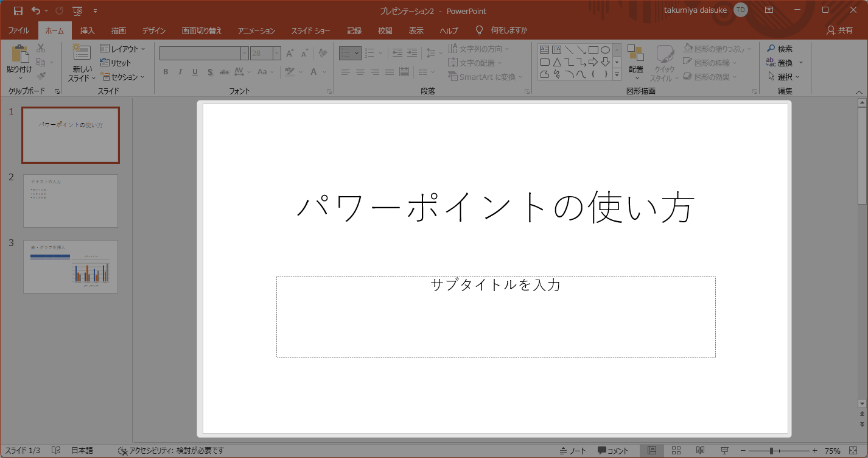Switch to reading view in status bar
Image resolution: width=868 pixels, height=458 pixels.
pyautogui.click(x=701, y=451)
